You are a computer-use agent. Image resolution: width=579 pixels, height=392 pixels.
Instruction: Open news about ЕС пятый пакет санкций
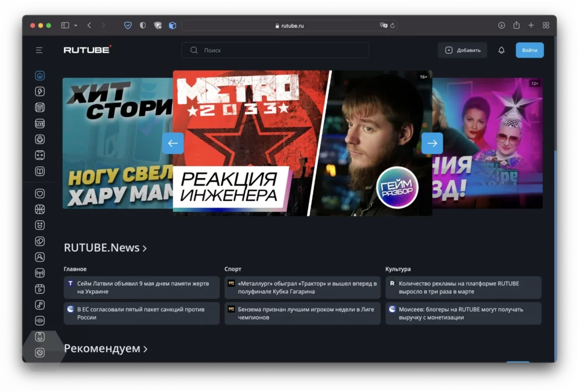click(141, 313)
